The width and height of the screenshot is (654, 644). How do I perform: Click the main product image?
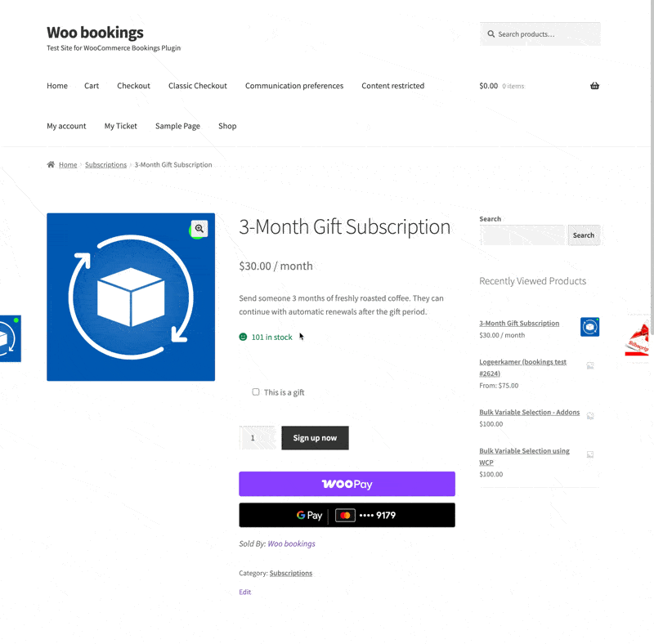(131, 297)
